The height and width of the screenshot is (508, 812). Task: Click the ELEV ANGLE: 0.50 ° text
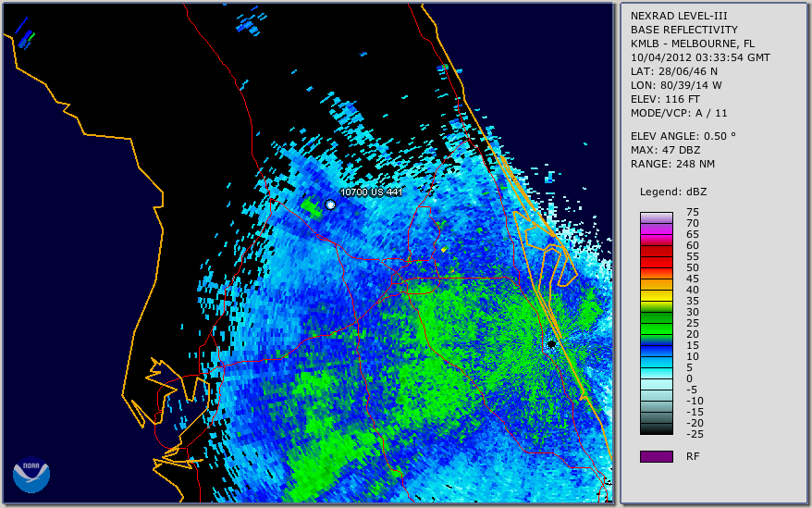(x=683, y=136)
